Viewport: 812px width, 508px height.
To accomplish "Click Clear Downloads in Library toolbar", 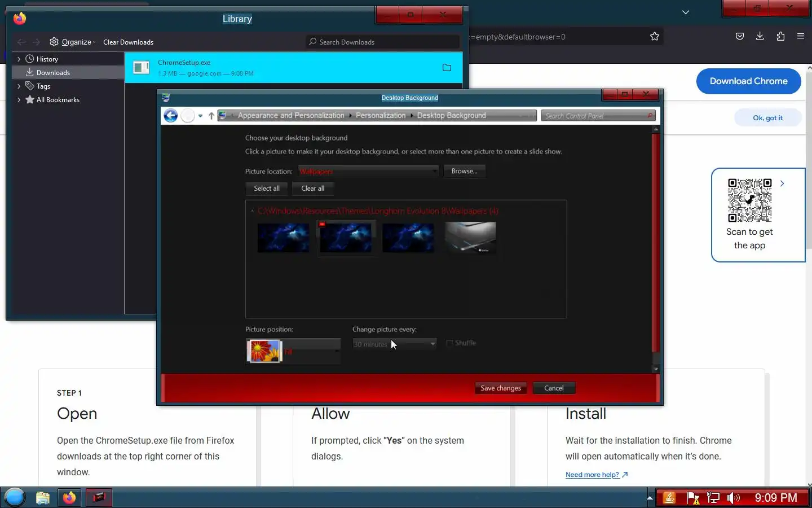I will pyautogui.click(x=128, y=42).
